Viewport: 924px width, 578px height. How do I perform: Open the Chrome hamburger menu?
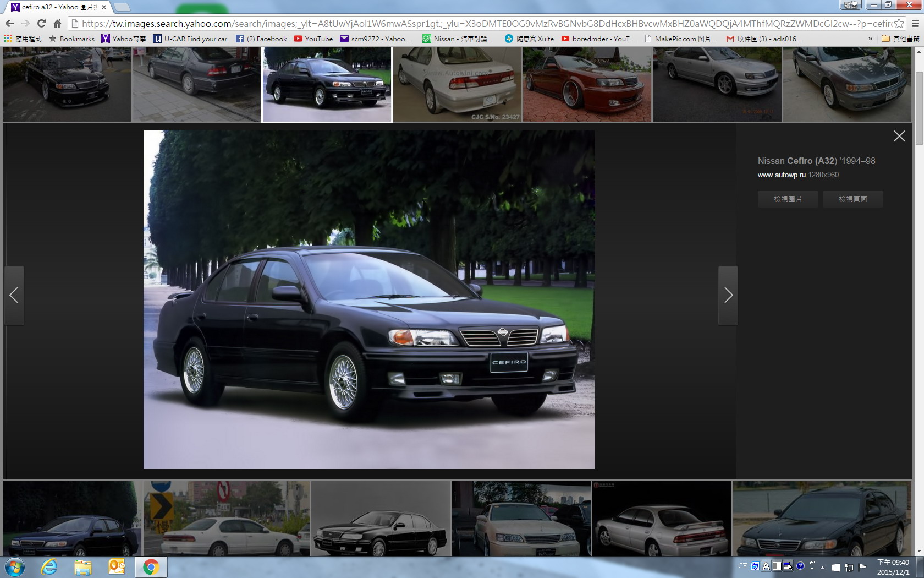coord(915,23)
